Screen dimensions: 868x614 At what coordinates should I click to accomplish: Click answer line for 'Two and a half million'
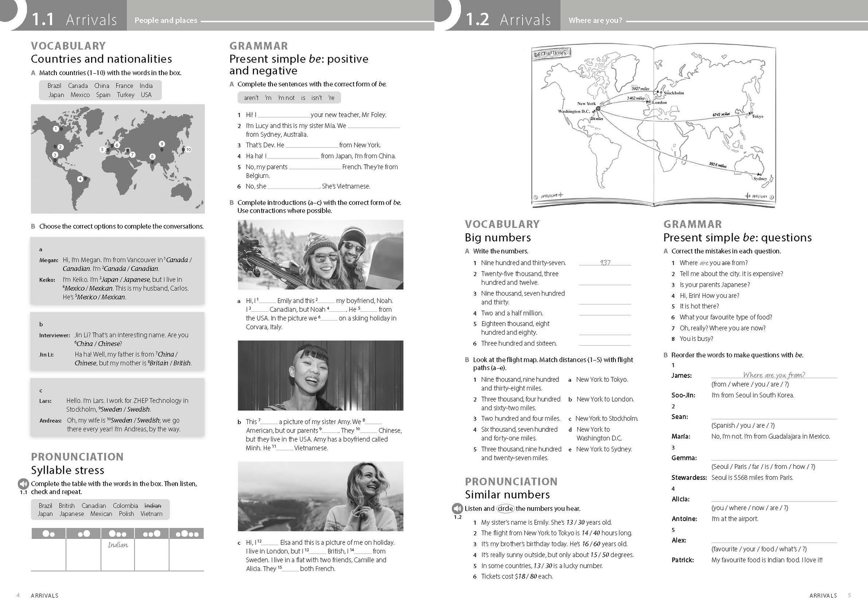point(605,313)
